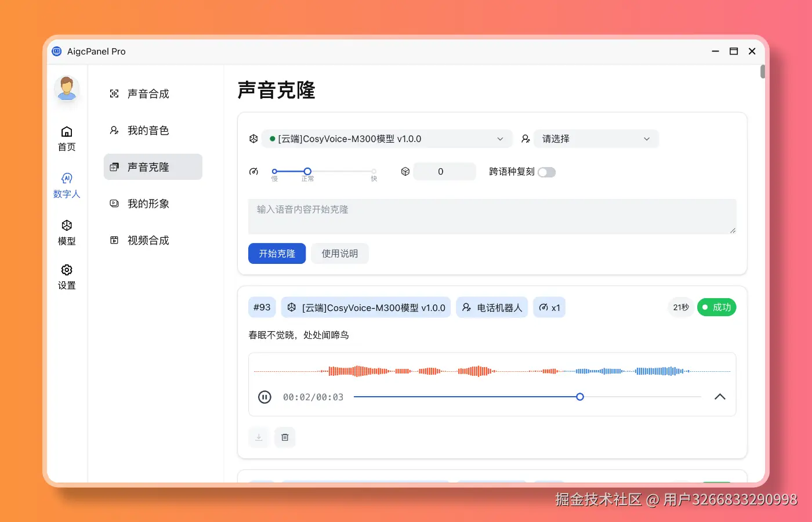Open the 使用说明 instructions

340,253
